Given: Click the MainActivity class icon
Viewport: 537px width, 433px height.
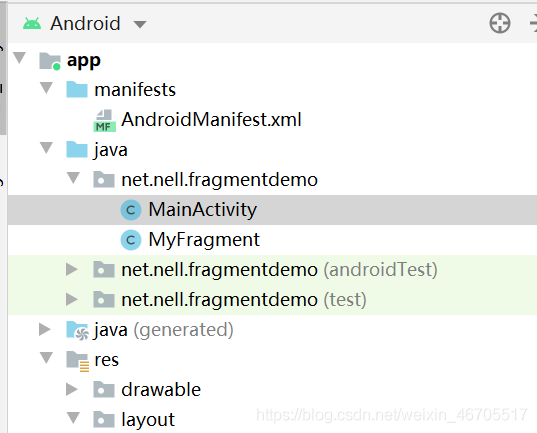Looking at the screenshot, I should pos(131,210).
